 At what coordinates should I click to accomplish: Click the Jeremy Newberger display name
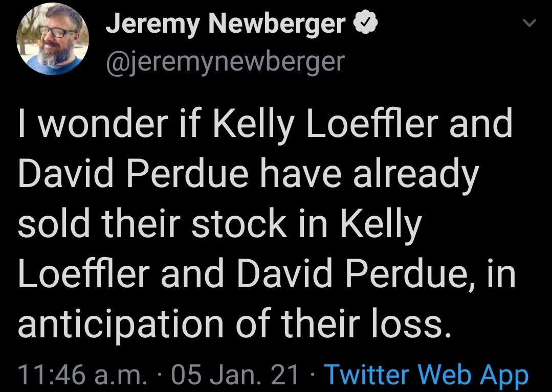click(x=226, y=24)
